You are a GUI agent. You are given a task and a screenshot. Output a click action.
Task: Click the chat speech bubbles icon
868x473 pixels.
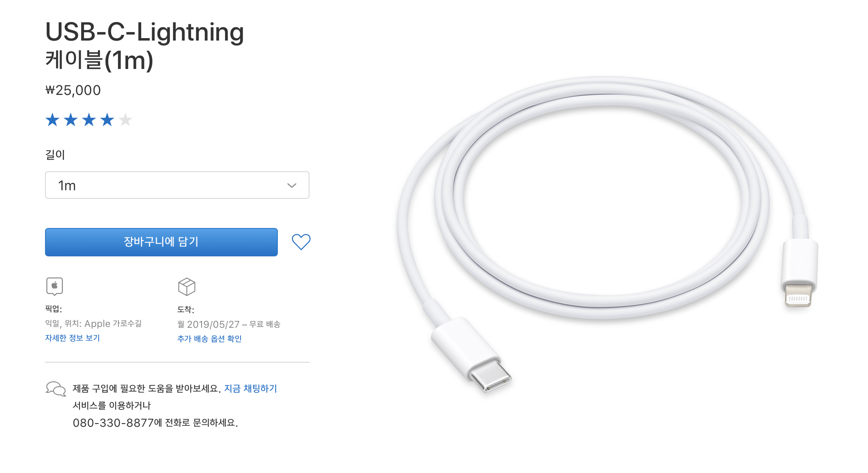tap(56, 389)
